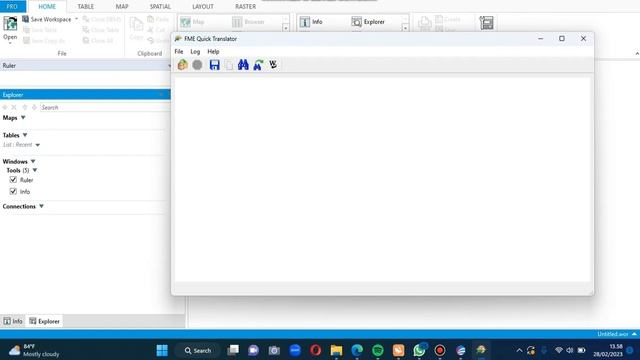Switch to the SPATIAL ribbon tab
The height and width of the screenshot is (360, 640).
coord(160,7)
